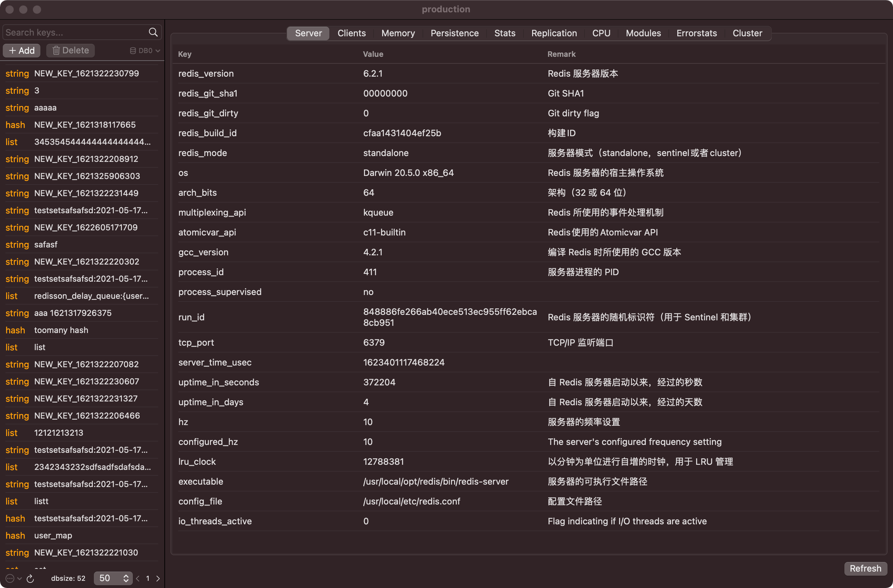This screenshot has height=588, width=893.
Task: Click the DB0 database icon
Action: [133, 51]
